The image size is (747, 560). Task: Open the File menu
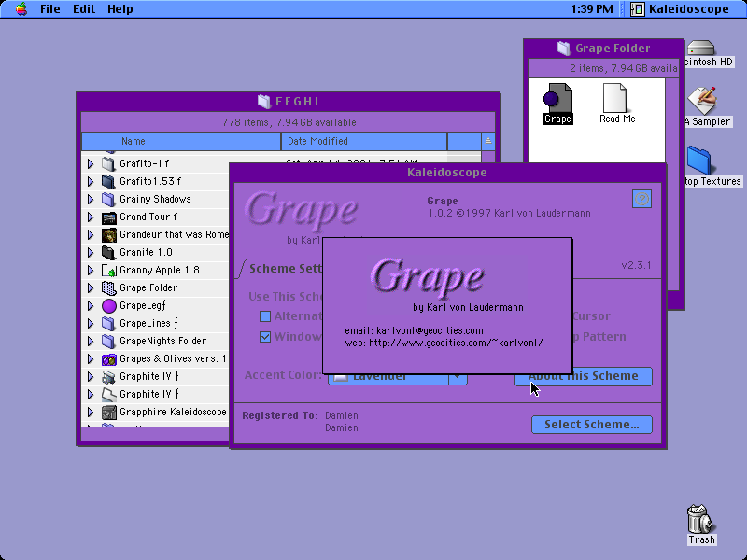(50, 9)
